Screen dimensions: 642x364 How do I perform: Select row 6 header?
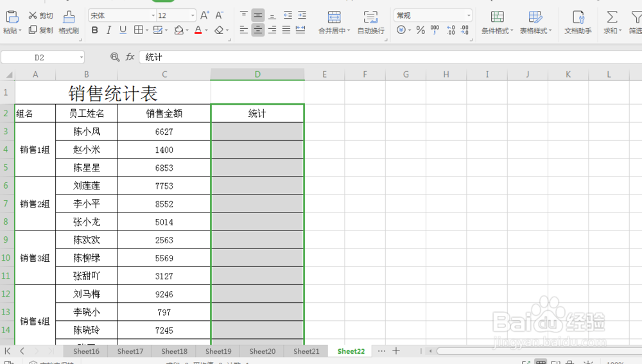6,186
